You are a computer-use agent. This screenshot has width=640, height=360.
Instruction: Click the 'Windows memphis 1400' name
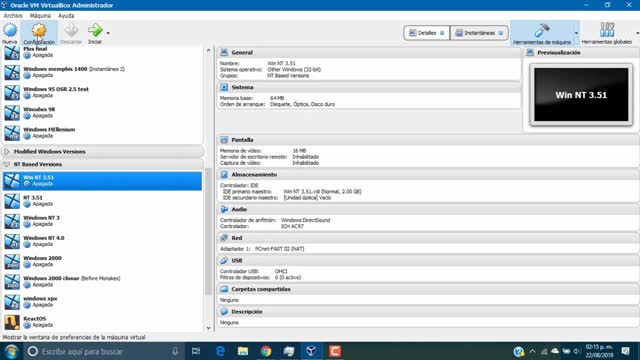(x=55, y=69)
